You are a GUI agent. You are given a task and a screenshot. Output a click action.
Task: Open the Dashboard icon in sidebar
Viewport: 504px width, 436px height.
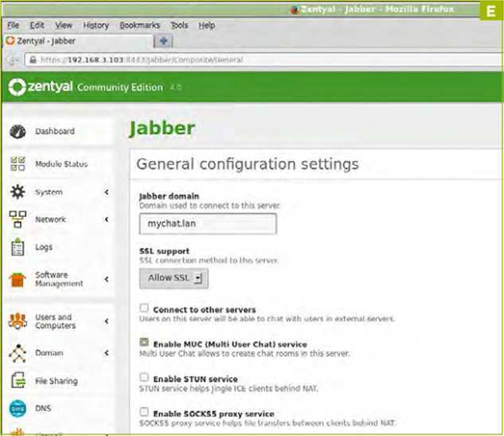(18, 132)
